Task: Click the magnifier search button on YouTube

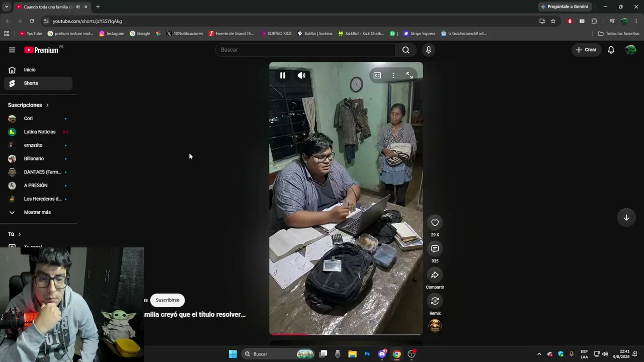Action: [406, 50]
